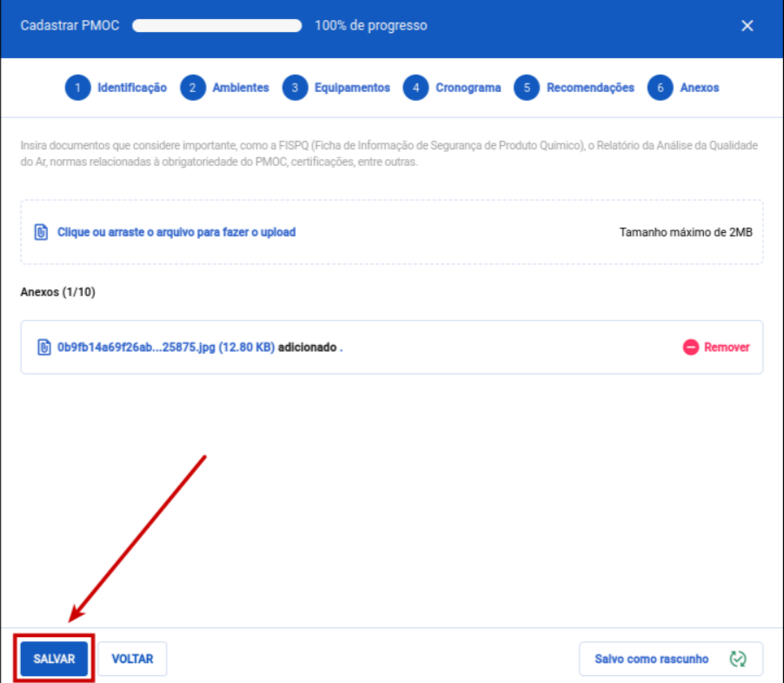The image size is (784, 683).
Task: Click the 100% progress bar
Action: click(217, 25)
